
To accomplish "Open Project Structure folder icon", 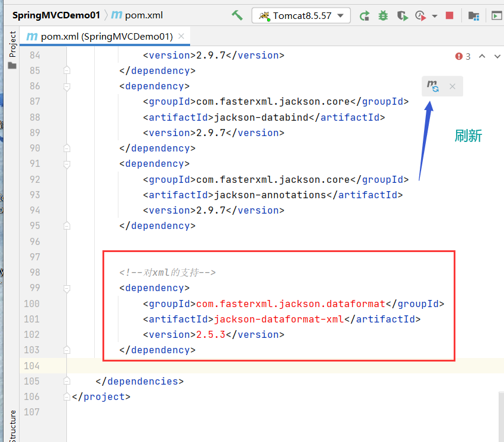I will (x=473, y=15).
